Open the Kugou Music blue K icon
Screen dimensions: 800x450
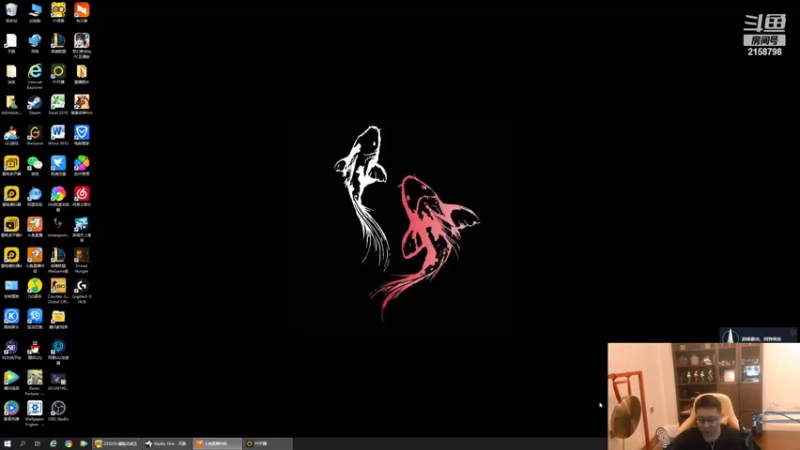click(x=11, y=319)
